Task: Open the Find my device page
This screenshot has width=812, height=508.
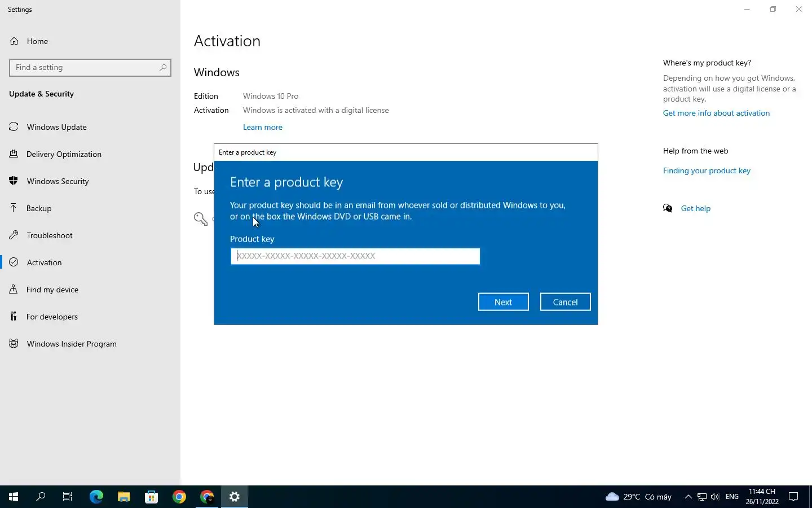Action: (90, 290)
